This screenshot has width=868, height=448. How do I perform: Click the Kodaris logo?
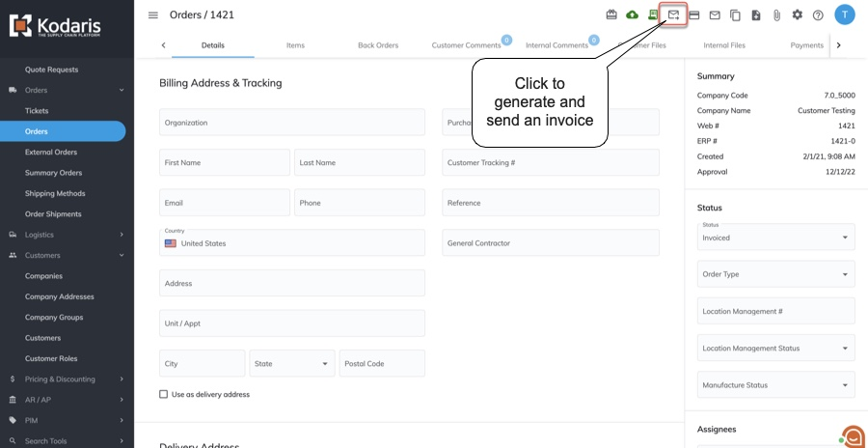(x=55, y=26)
